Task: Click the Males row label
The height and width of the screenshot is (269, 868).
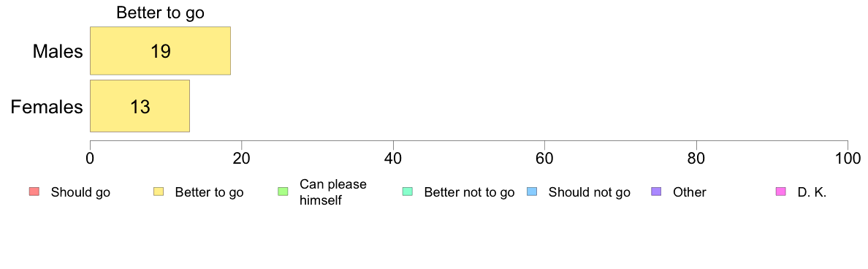Action: point(58,51)
